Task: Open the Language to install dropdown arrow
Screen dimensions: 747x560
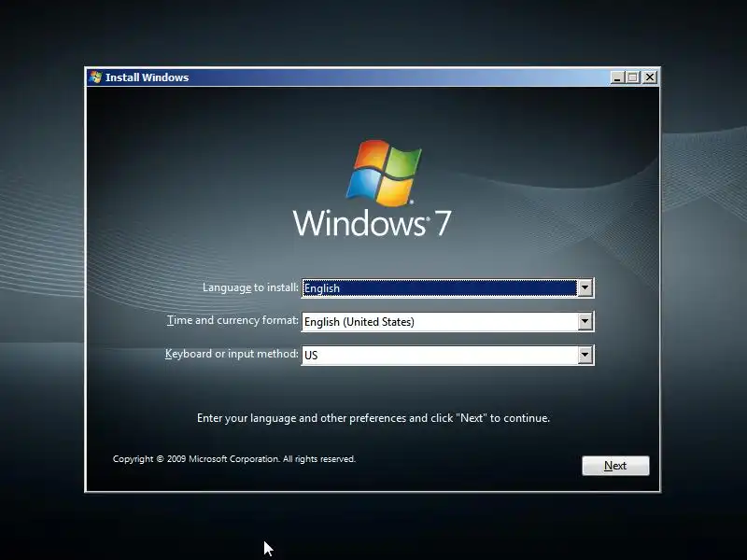Action: 585,287
